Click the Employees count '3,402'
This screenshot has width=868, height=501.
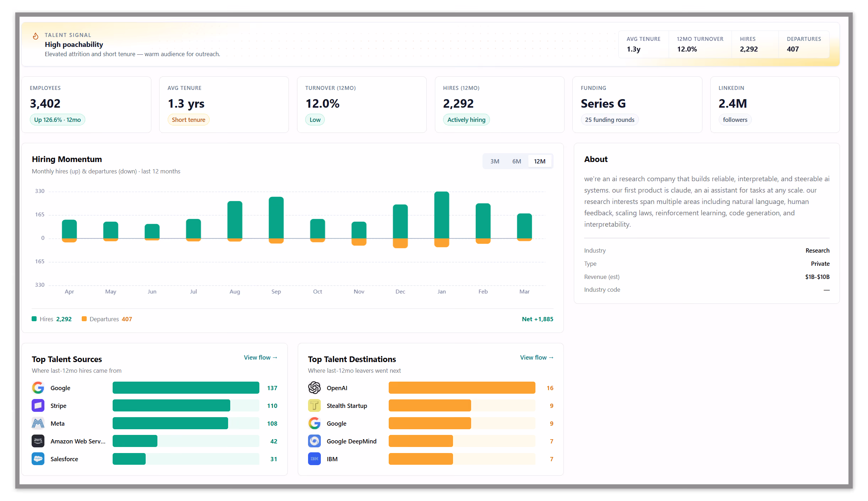(45, 103)
